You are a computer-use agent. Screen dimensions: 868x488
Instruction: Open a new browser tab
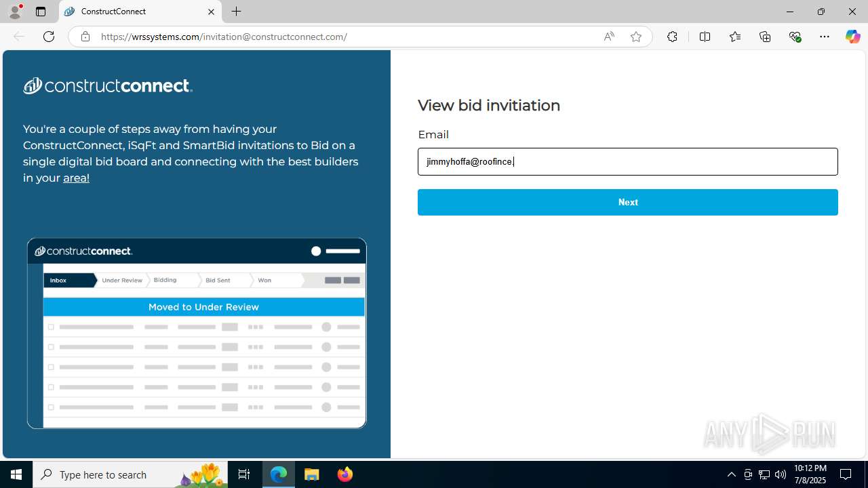click(236, 12)
